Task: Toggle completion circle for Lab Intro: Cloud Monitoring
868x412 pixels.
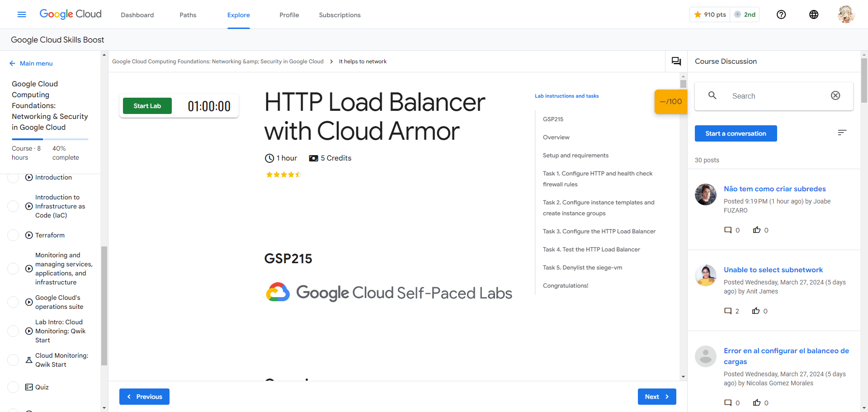Action: [x=14, y=331]
